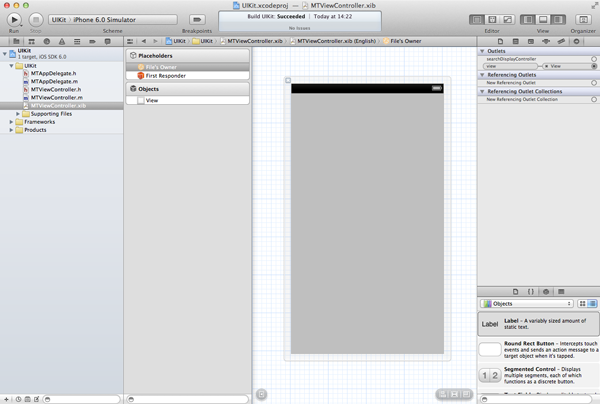Show the Quick Help inspector
The width and height of the screenshot is (600, 404).
tap(515, 41)
